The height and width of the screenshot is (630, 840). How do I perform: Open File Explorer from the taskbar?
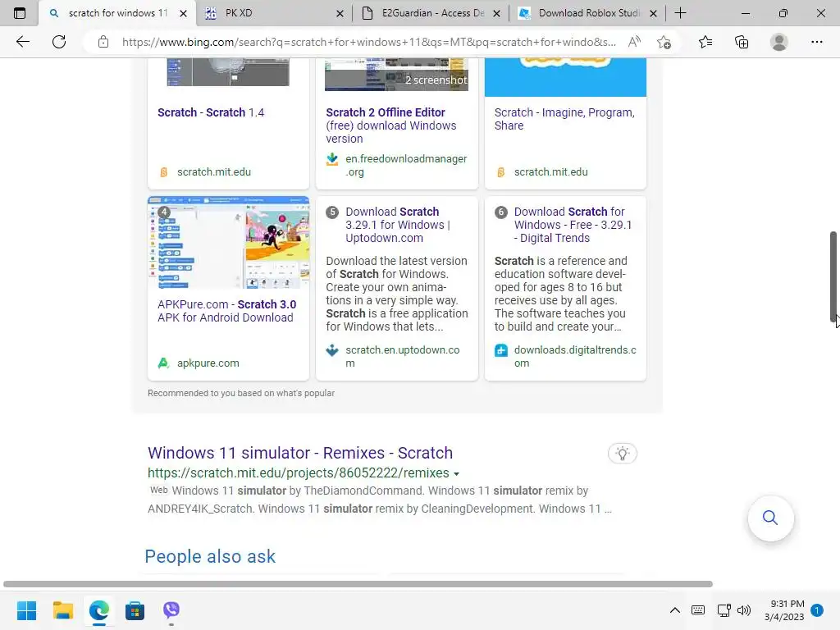click(62, 610)
